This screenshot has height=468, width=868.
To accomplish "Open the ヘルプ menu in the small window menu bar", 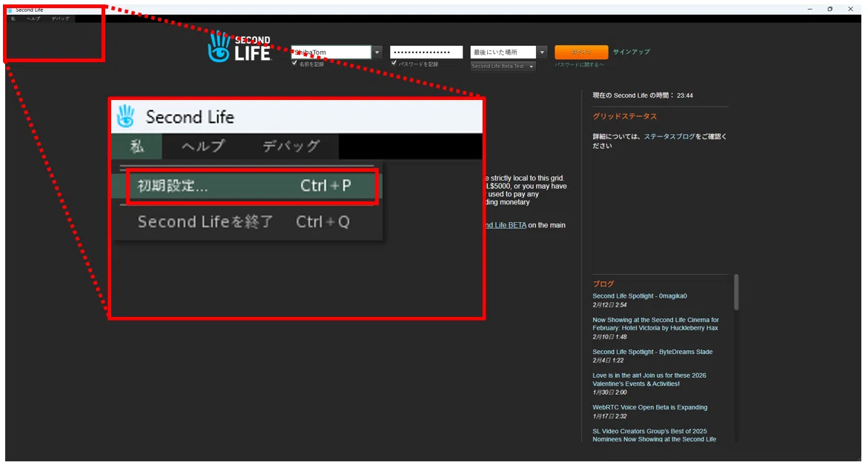I will point(33,19).
